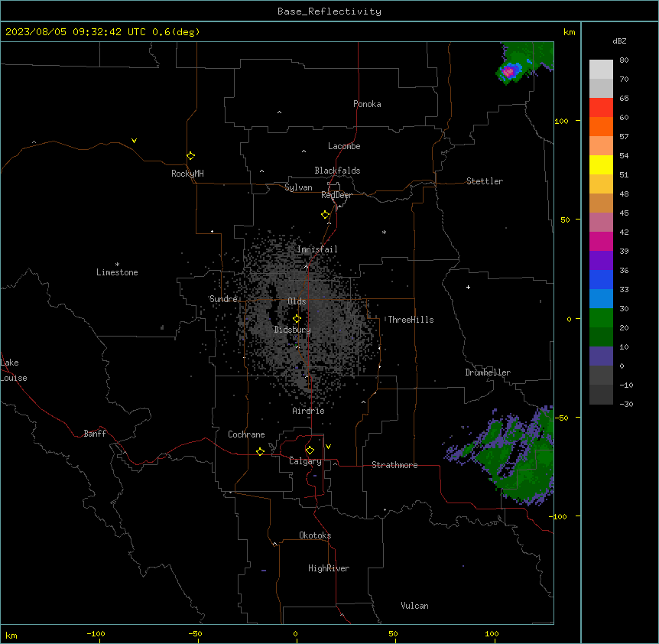The width and height of the screenshot is (659, 644).
Task: Click the 0 tick on the bottom km axis
Action: (x=295, y=633)
